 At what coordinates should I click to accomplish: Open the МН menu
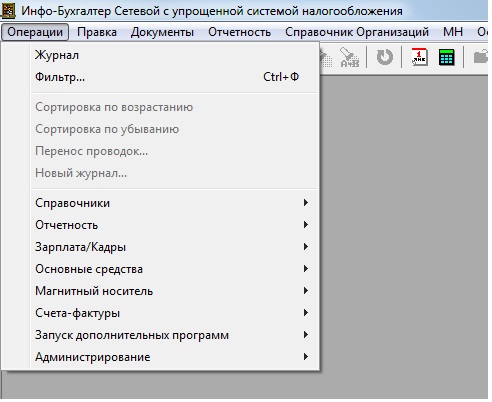[453, 32]
